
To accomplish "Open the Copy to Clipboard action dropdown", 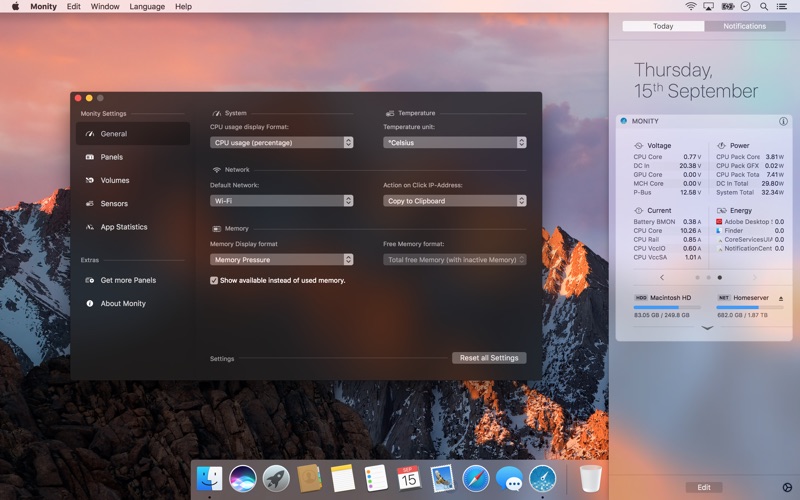I will [455, 201].
